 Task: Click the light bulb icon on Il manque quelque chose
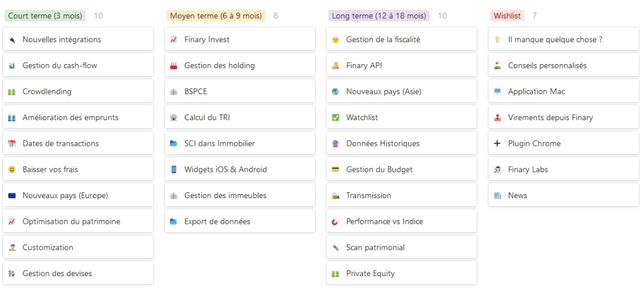point(497,40)
